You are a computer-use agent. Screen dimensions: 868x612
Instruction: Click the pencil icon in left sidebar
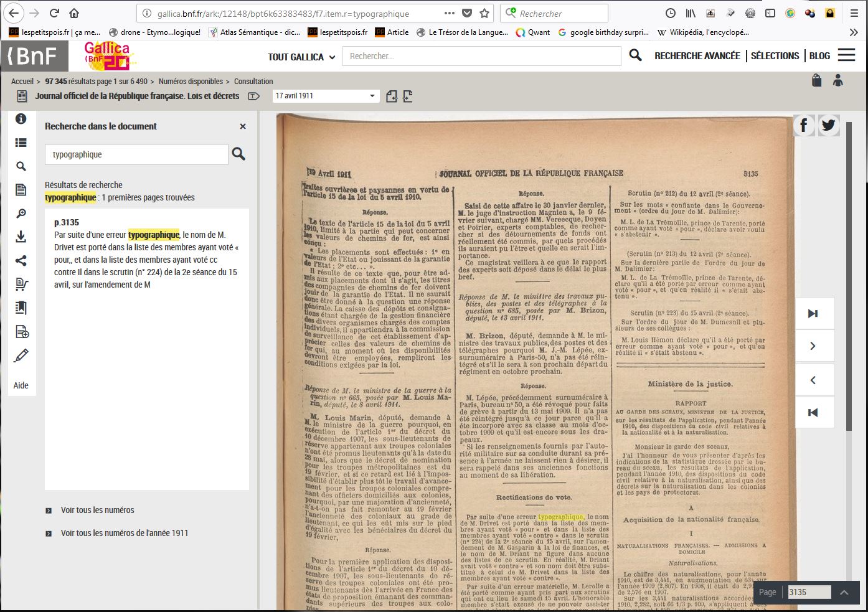(21, 355)
